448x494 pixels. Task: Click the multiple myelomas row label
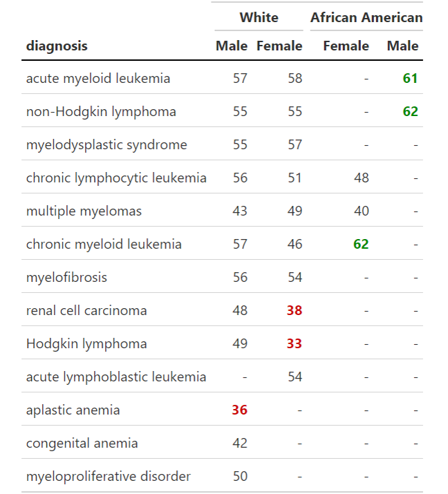pos(84,211)
